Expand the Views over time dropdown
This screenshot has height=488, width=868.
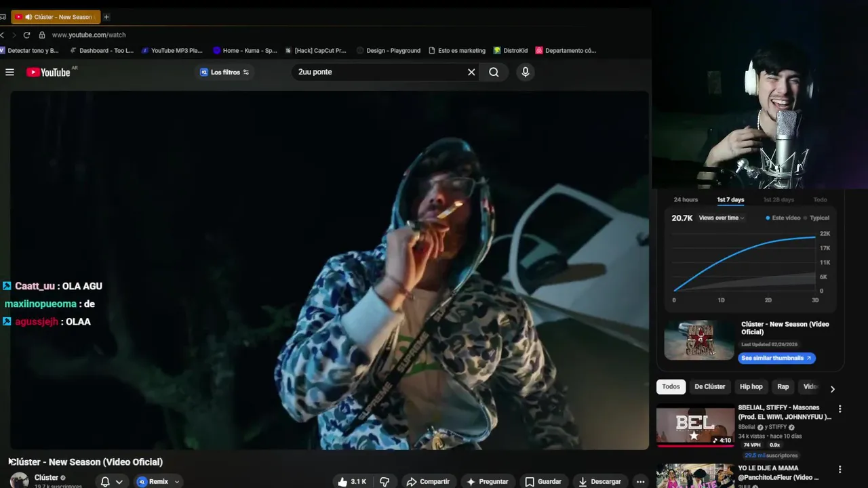[722, 218]
